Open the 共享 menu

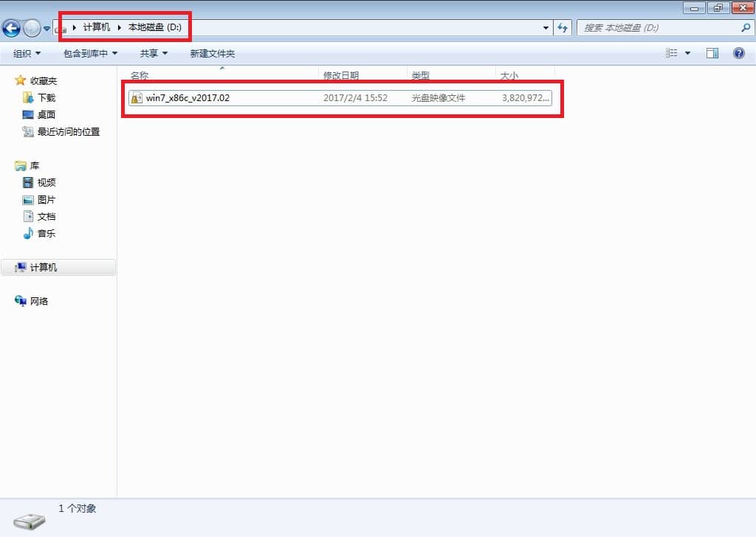coord(154,53)
